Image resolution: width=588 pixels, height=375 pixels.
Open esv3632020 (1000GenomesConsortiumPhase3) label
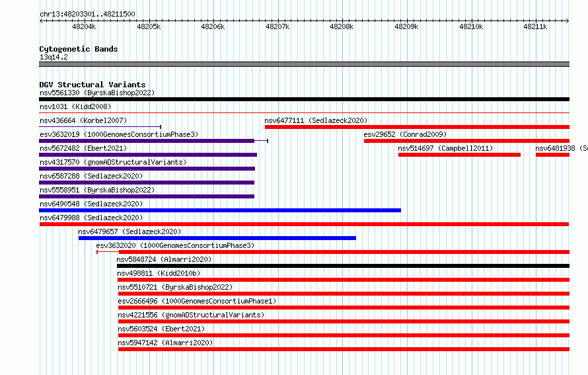point(175,245)
